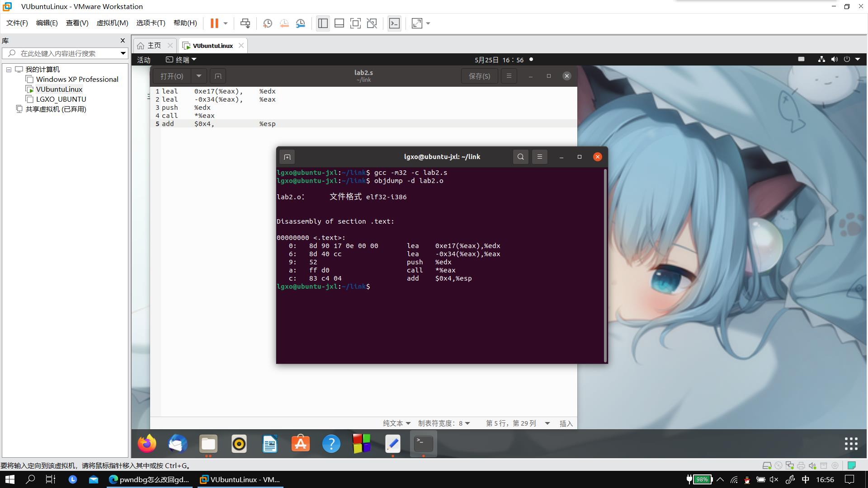This screenshot has height=488, width=868.
Task: Select LGXO_UBUNTU in the library tree
Action: tap(61, 99)
